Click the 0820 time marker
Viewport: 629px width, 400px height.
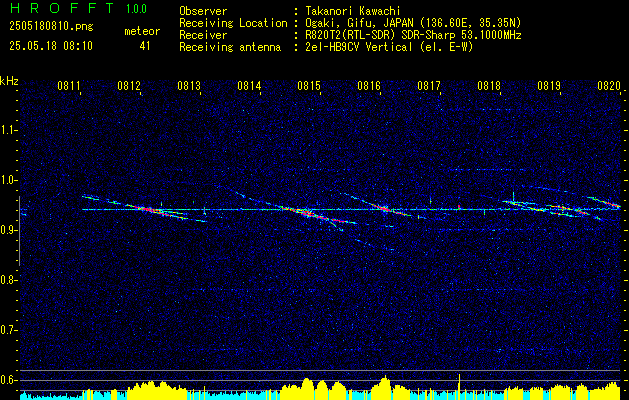point(609,85)
